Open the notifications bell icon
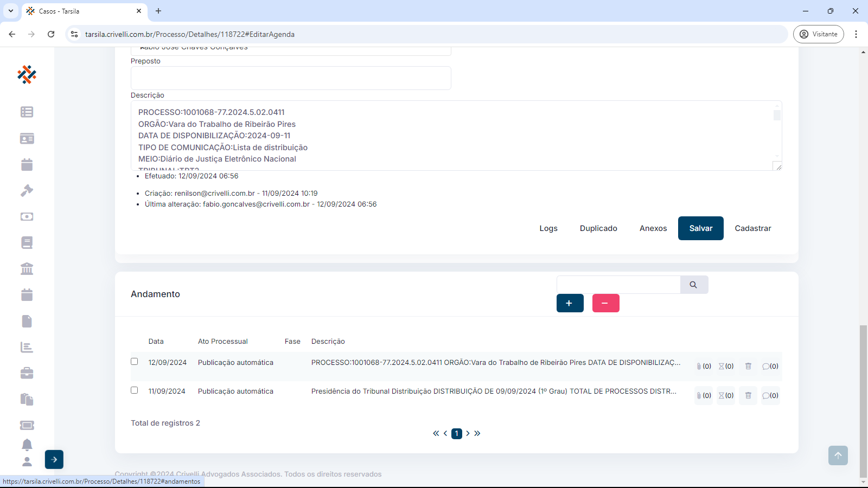This screenshot has width=868, height=488. point(27,445)
